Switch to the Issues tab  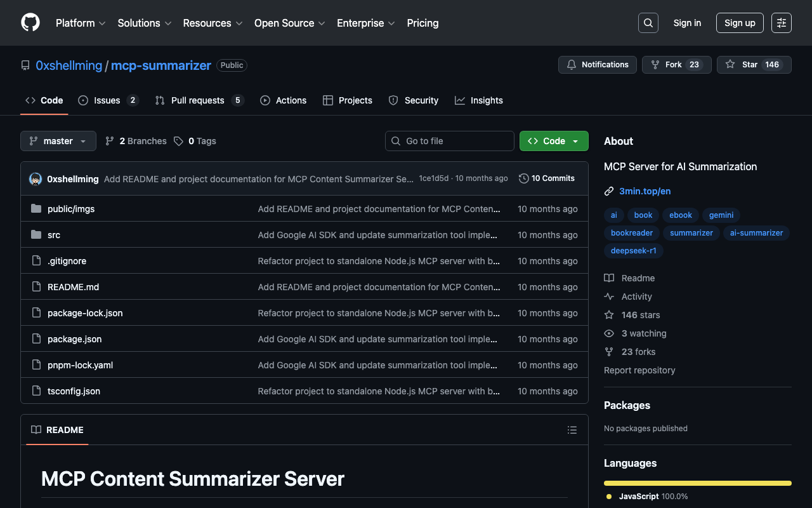[x=107, y=100]
